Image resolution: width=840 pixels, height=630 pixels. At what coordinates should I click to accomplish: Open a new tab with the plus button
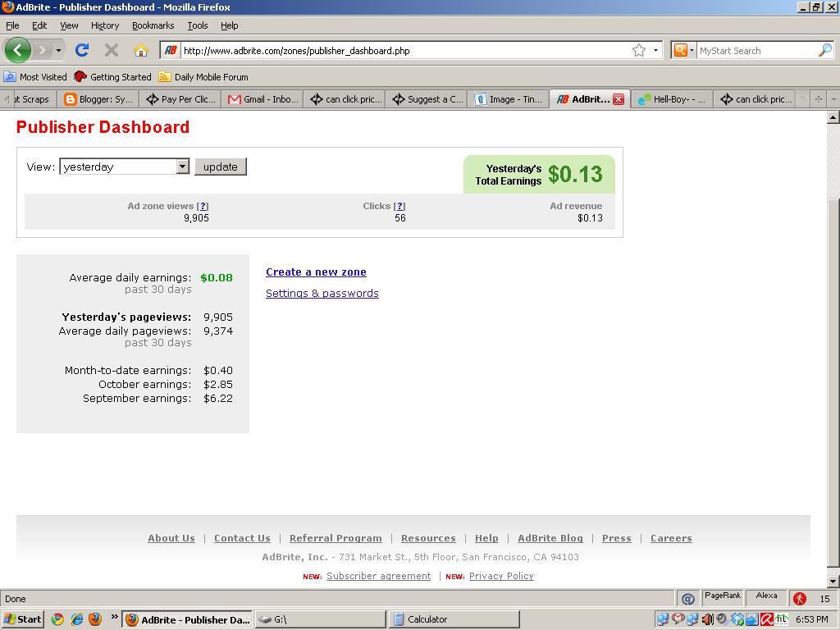(x=818, y=99)
